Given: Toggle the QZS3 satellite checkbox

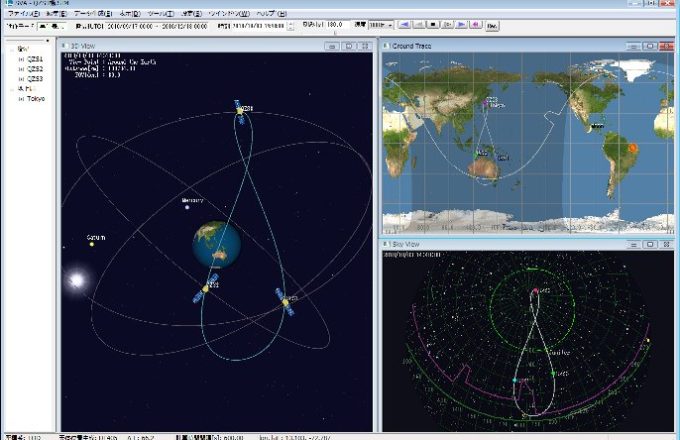Looking at the screenshot, I should pos(21,79).
